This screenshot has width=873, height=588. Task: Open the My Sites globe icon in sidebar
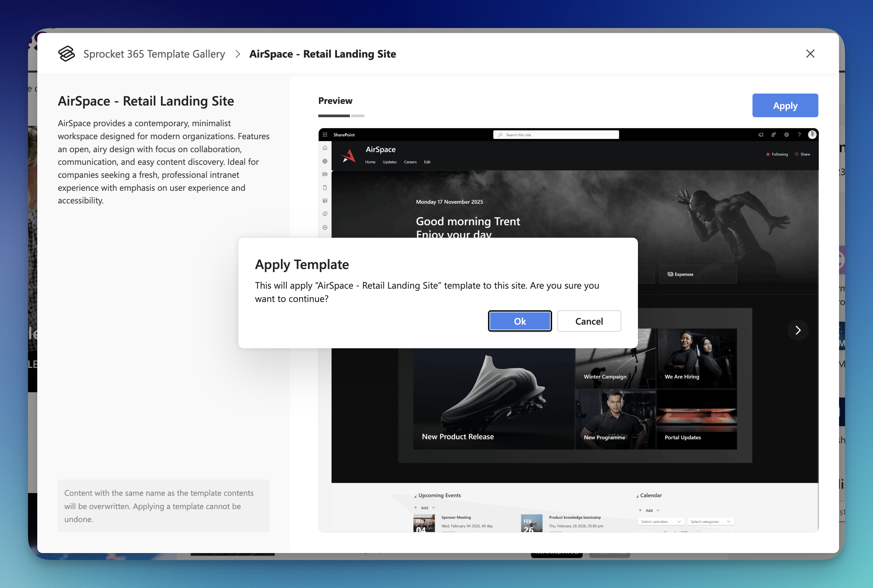coord(325,161)
